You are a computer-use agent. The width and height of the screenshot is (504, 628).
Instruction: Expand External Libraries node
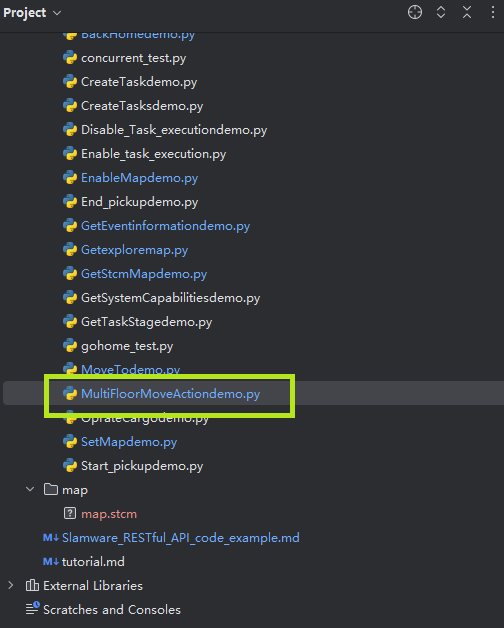click(11, 586)
